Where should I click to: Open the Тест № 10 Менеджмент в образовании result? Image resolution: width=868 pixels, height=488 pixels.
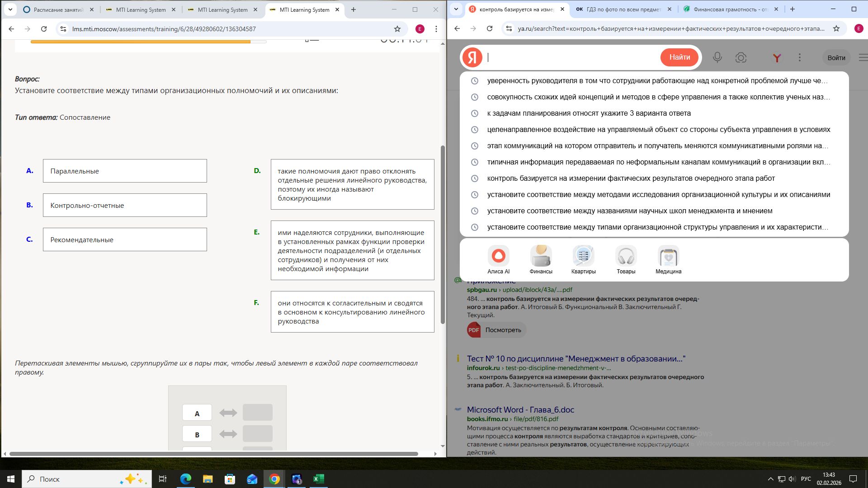pyautogui.click(x=576, y=359)
